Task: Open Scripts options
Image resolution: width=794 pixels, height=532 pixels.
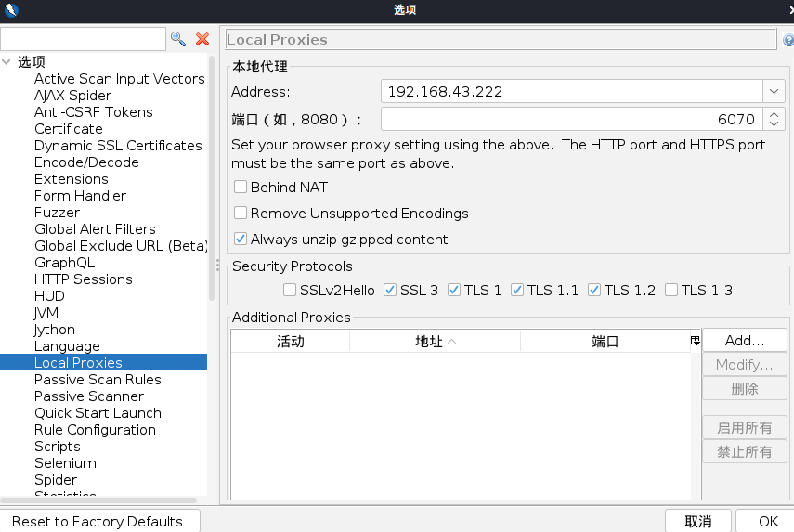Action: click(58, 446)
